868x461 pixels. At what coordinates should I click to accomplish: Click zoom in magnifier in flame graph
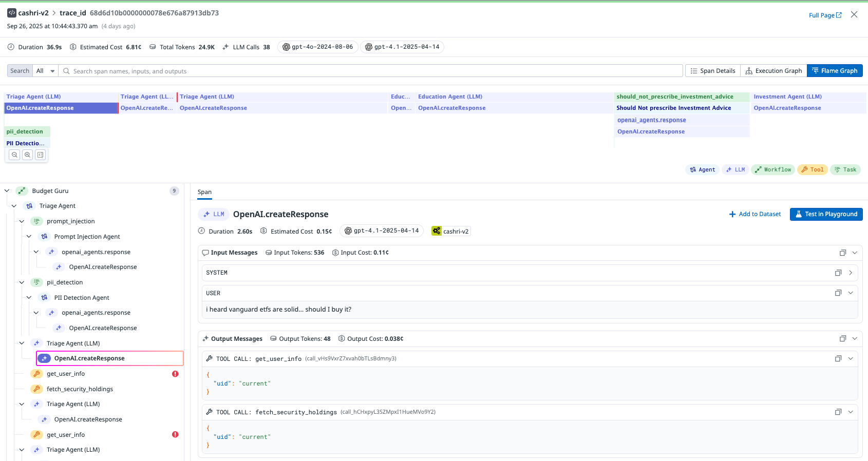(28, 155)
